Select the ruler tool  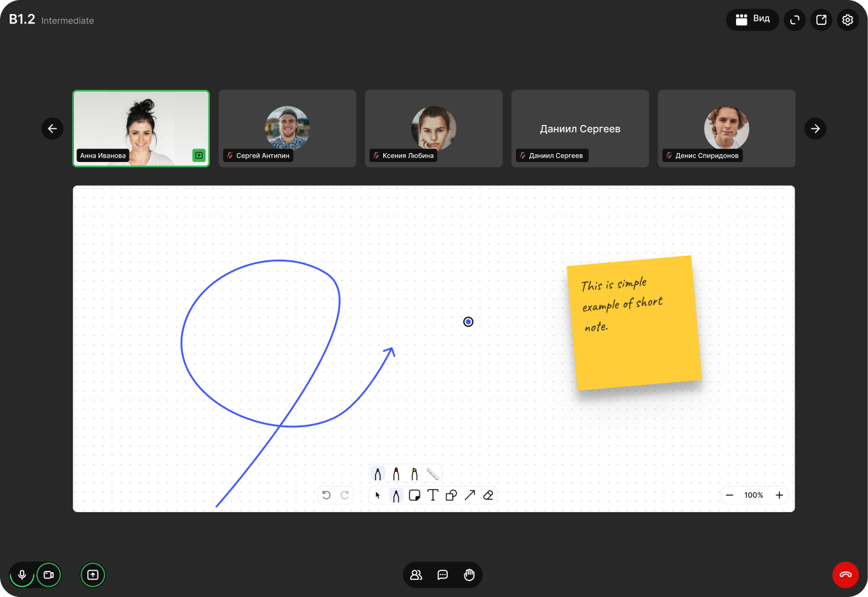432,474
